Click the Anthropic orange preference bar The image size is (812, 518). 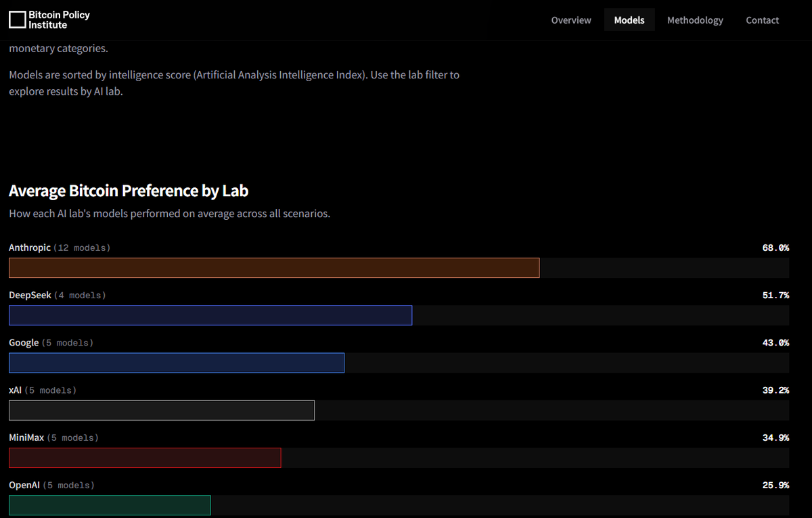pyautogui.click(x=274, y=268)
